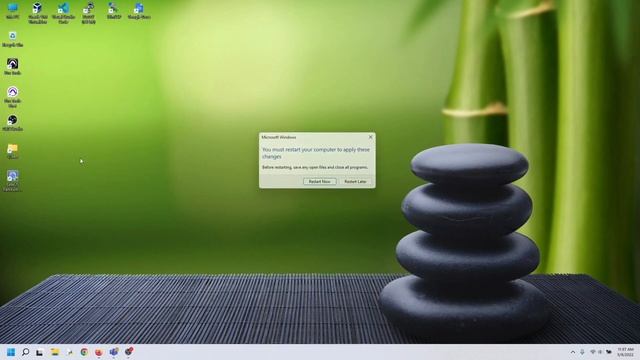Image resolution: width=640 pixels, height=360 pixels.
Task: Close the Microsoft Windows restart dialog
Action: (370, 137)
